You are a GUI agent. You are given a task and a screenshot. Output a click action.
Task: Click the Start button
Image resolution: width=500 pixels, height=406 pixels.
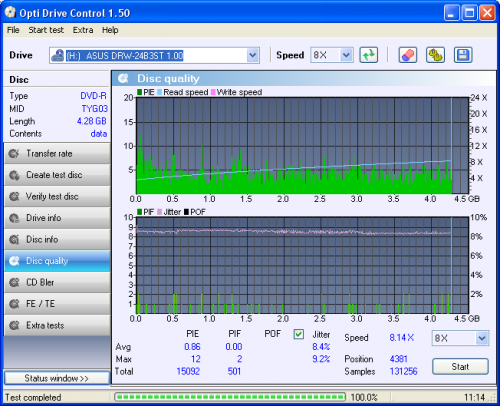[460, 367]
